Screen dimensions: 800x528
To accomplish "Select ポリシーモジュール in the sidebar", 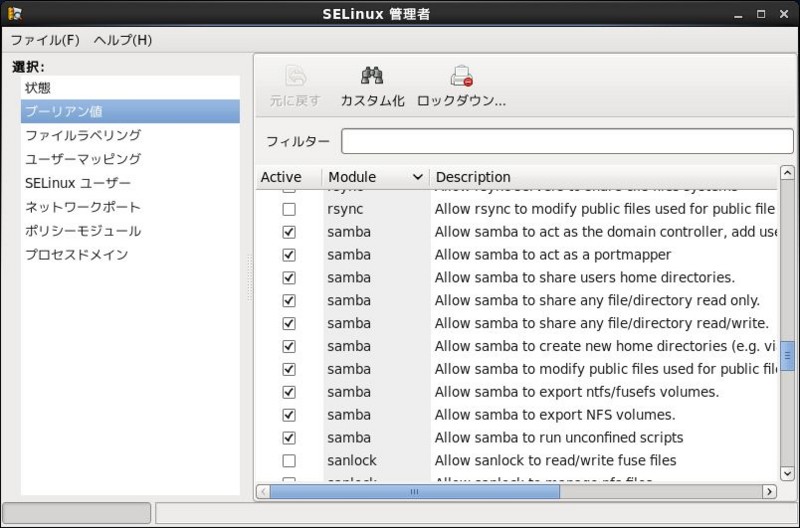I will point(130,231).
